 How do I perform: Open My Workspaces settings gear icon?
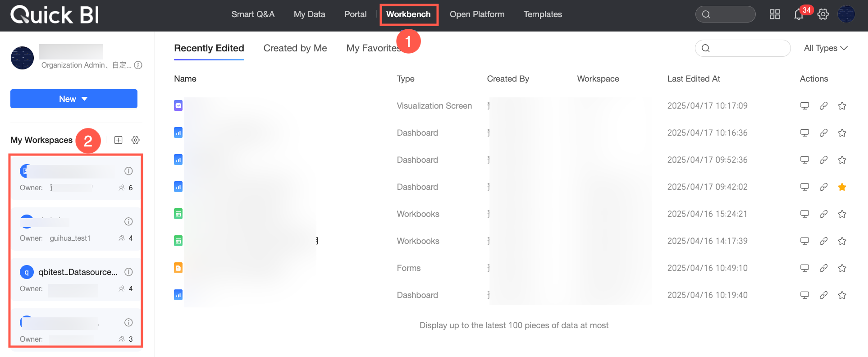[135, 140]
